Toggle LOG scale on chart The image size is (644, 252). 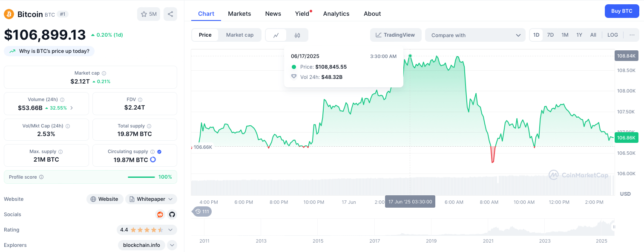pos(612,35)
